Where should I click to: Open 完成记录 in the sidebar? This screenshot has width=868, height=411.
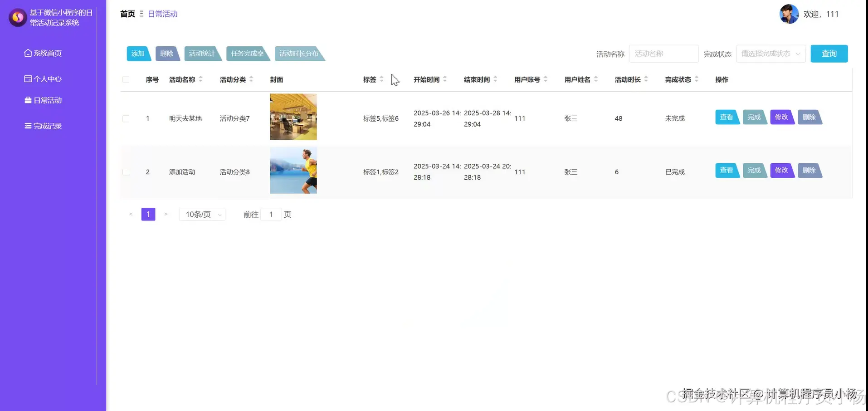tap(43, 126)
